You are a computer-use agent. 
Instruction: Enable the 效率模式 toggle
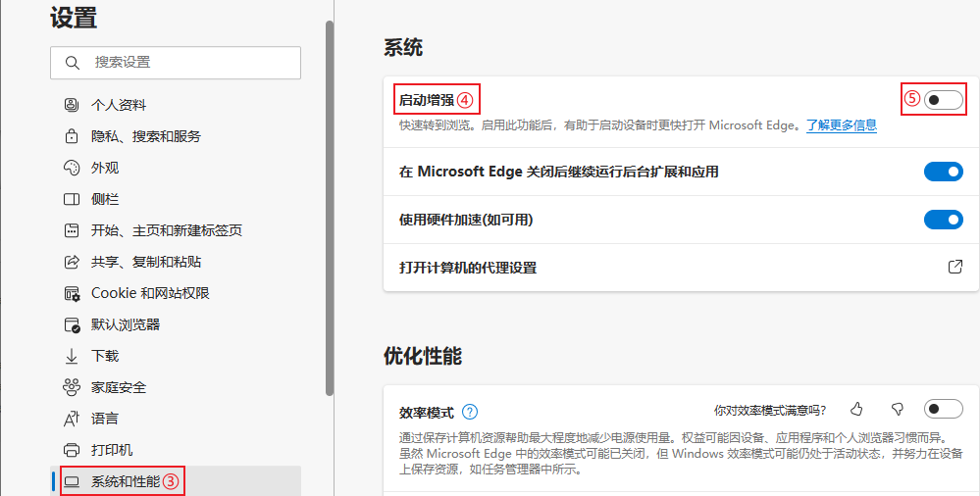tap(943, 410)
